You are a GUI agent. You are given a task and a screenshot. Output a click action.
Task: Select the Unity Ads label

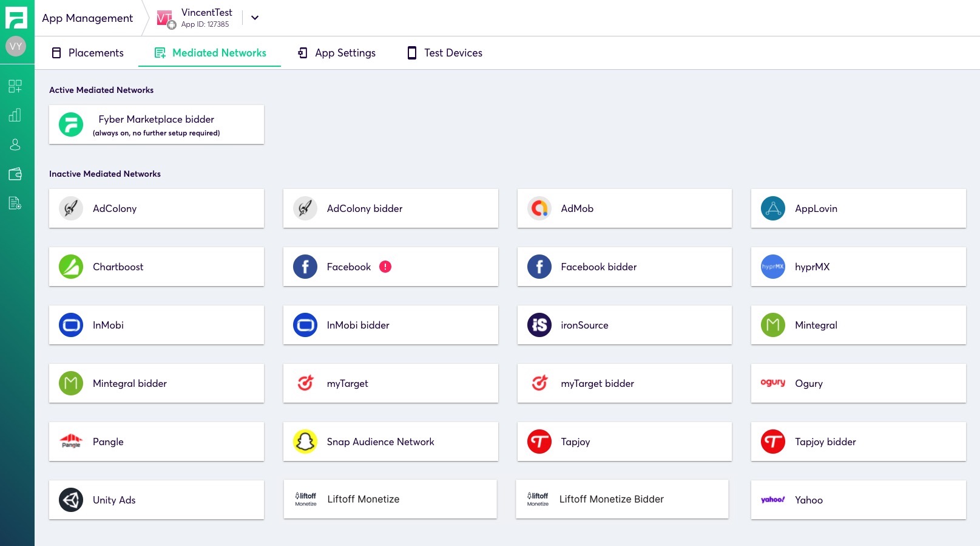[x=114, y=500]
